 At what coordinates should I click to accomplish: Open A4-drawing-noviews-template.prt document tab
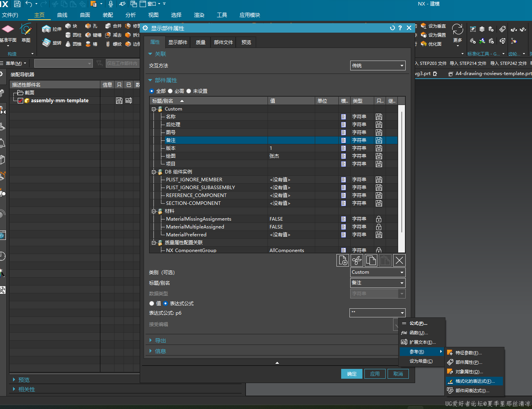(x=490, y=74)
